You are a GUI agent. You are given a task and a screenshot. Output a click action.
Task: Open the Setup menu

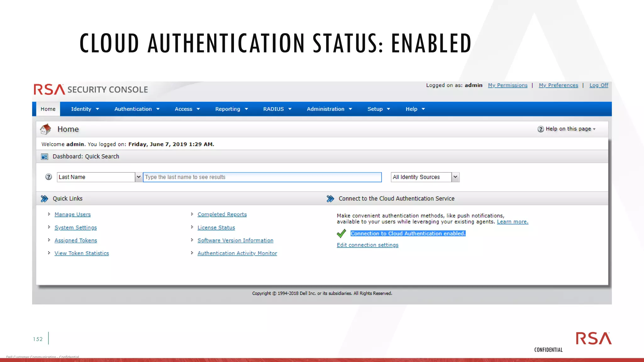(x=375, y=109)
